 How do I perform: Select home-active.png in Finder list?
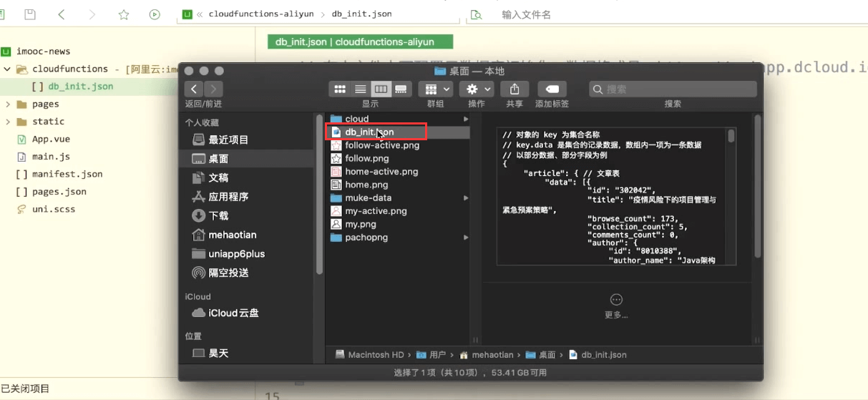coord(381,172)
